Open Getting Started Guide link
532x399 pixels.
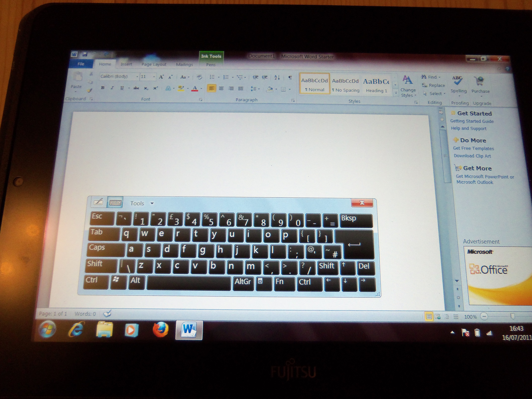pyautogui.click(x=472, y=121)
